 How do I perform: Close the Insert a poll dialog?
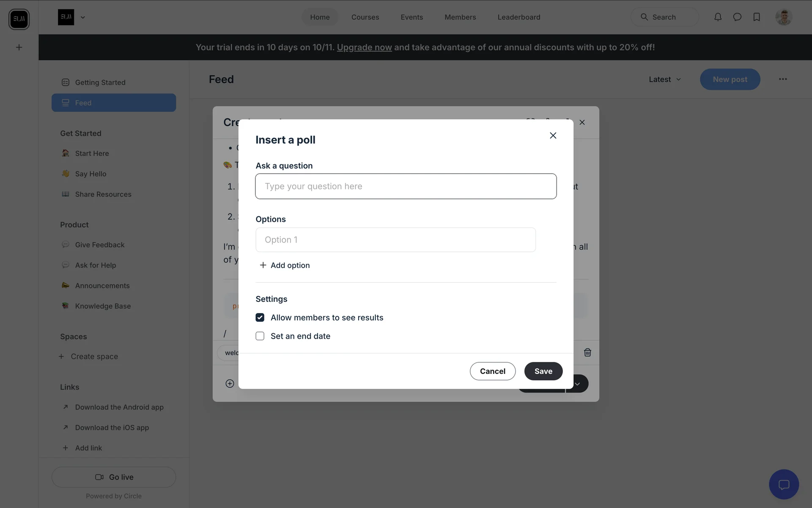click(x=553, y=135)
